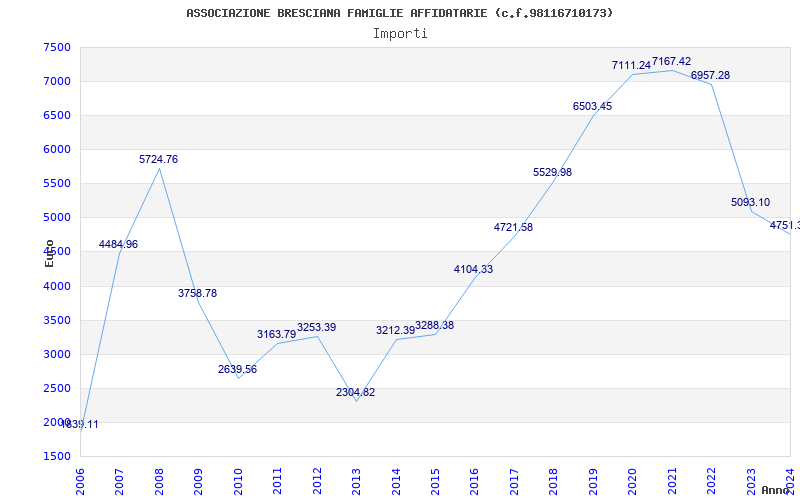Click the 2009 year axis label
Viewport: 800px width, 500px height.
pyautogui.click(x=198, y=482)
